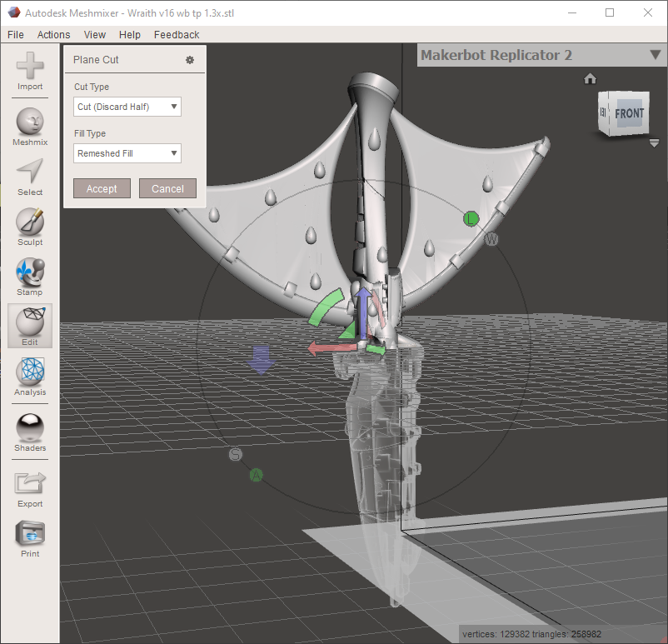Open the Actions menu
Image resolution: width=668 pixels, height=644 pixels.
point(53,34)
